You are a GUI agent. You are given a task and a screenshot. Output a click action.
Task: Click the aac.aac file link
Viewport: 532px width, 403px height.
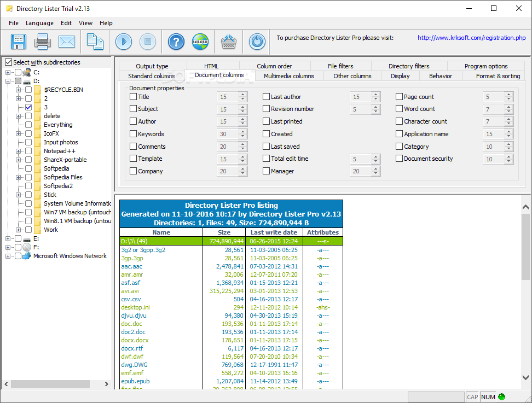[x=132, y=266]
